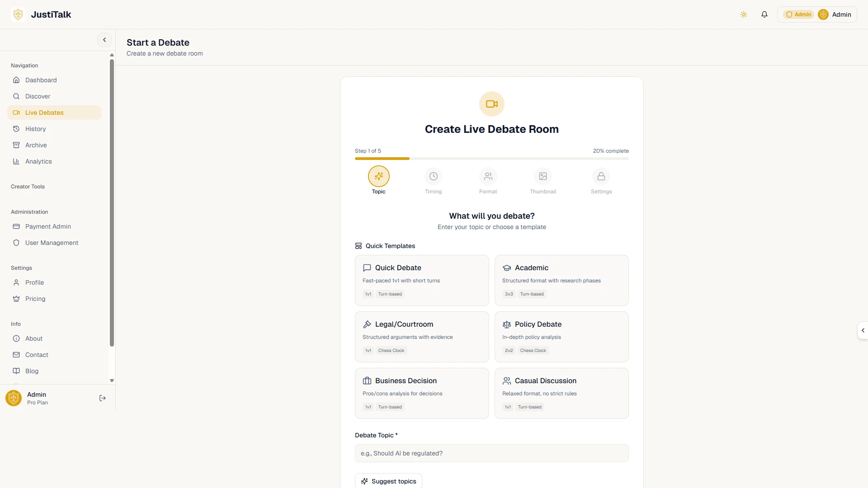Image resolution: width=868 pixels, height=488 pixels.
Task: Click the Payment Admin card icon
Action: click(16, 226)
